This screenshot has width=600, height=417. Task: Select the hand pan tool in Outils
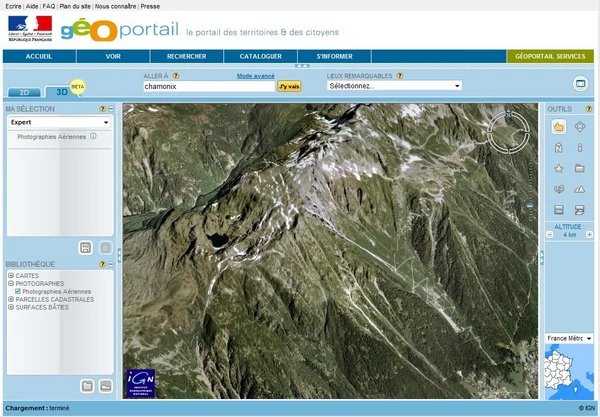coord(559,127)
